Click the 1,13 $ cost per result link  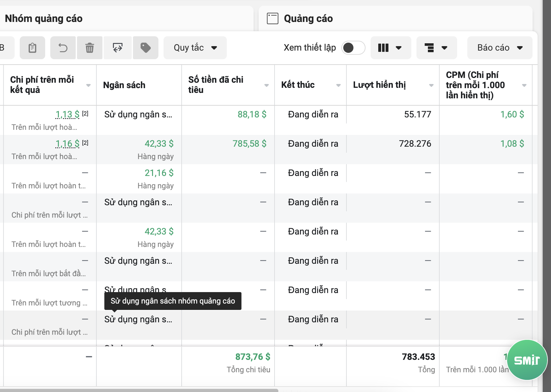[x=67, y=114]
